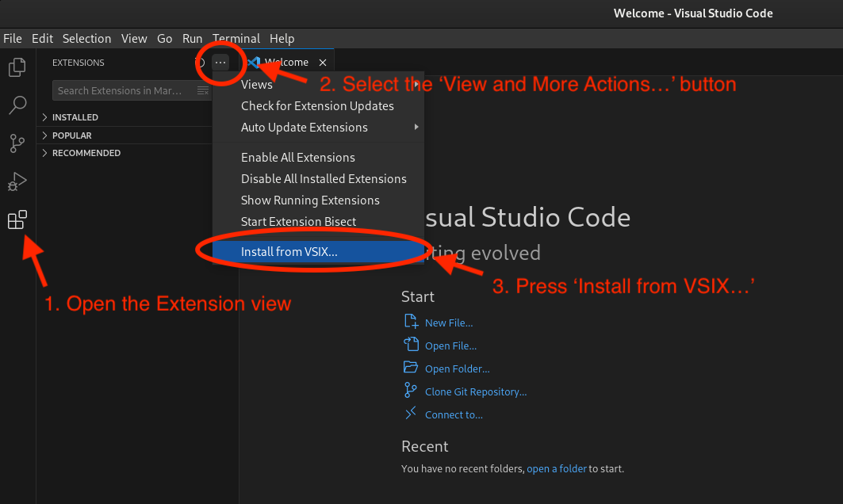Image resolution: width=843 pixels, height=504 pixels.
Task: Expand the POPULAR extensions section
Action: point(125,136)
